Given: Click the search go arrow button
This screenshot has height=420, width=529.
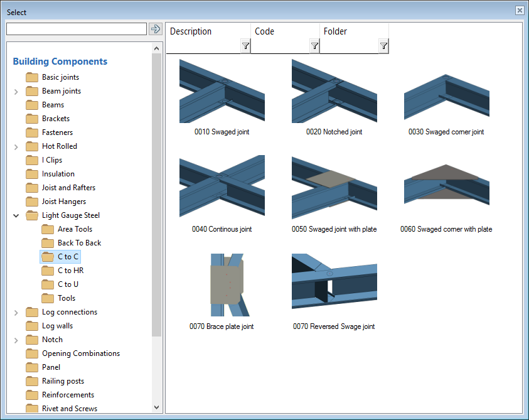Looking at the screenshot, I should click(x=156, y=29).
